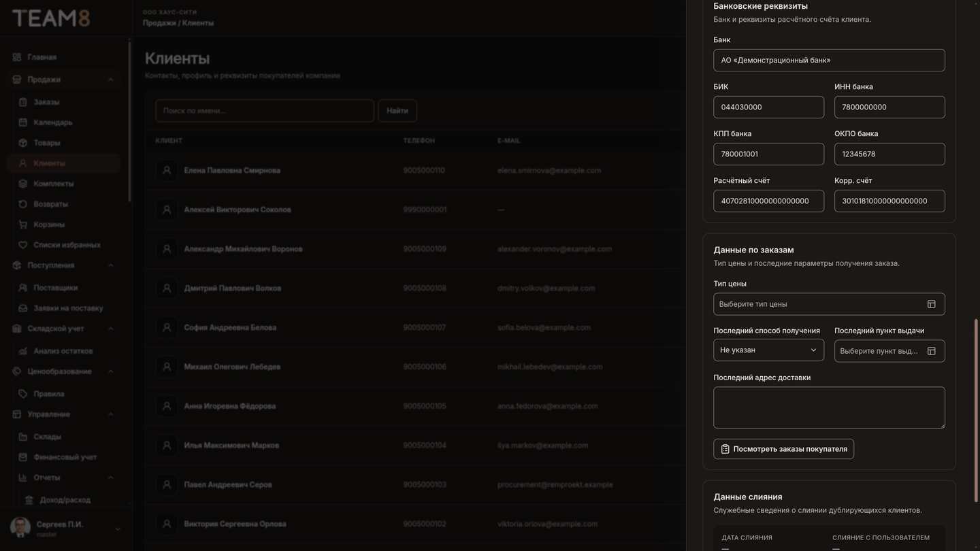980x551 pixels.
Task: Open the Календарь icon in the sidebar
Action: click(x=23, y=122)
